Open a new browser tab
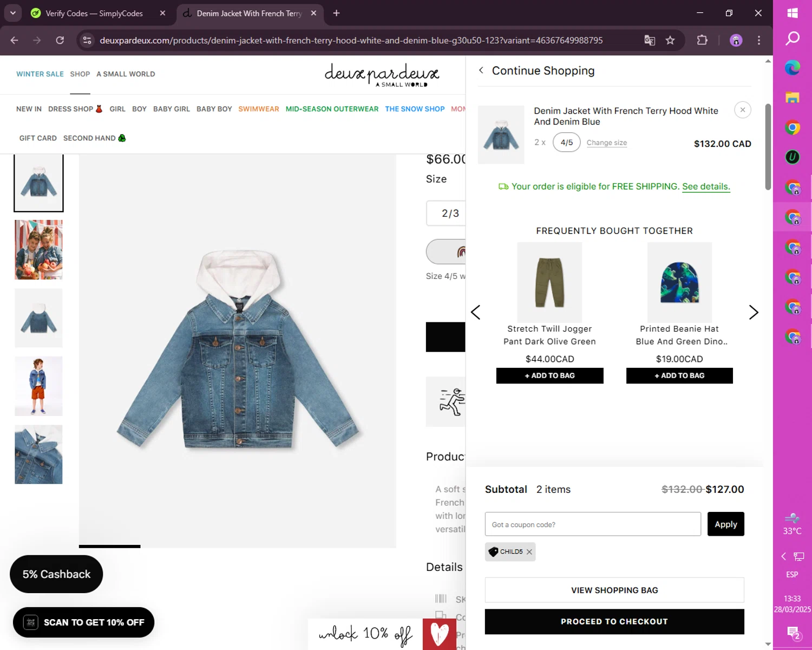The height and width of the screenshot is (650, 812). point(336,13)
